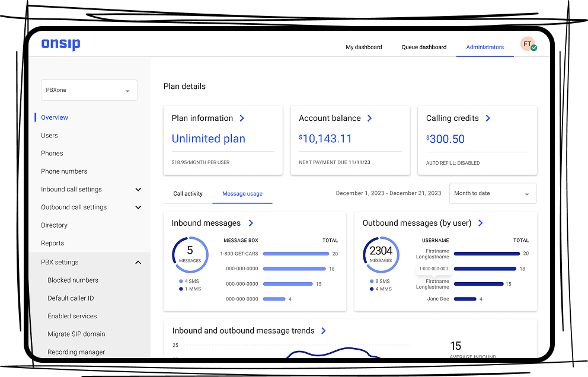Open the PBXone account dropdown
Viewport: 588px width, 377px height.
coord(89,91)
